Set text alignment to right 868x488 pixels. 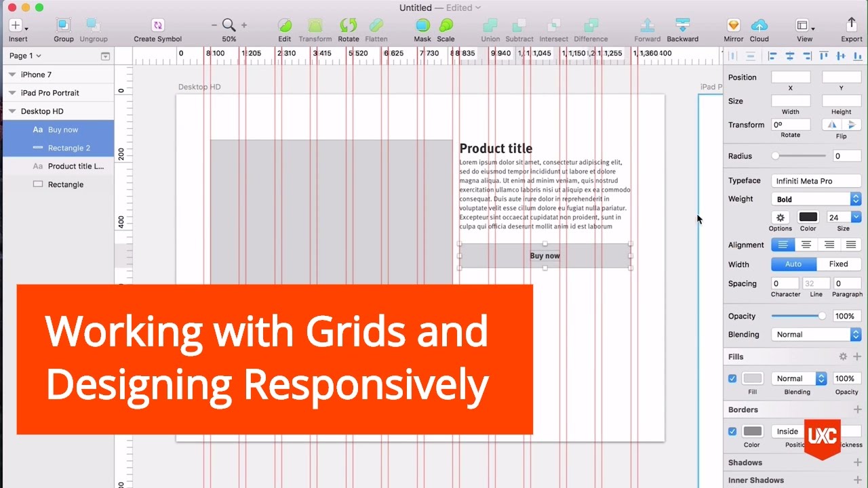tap(828, 245)
